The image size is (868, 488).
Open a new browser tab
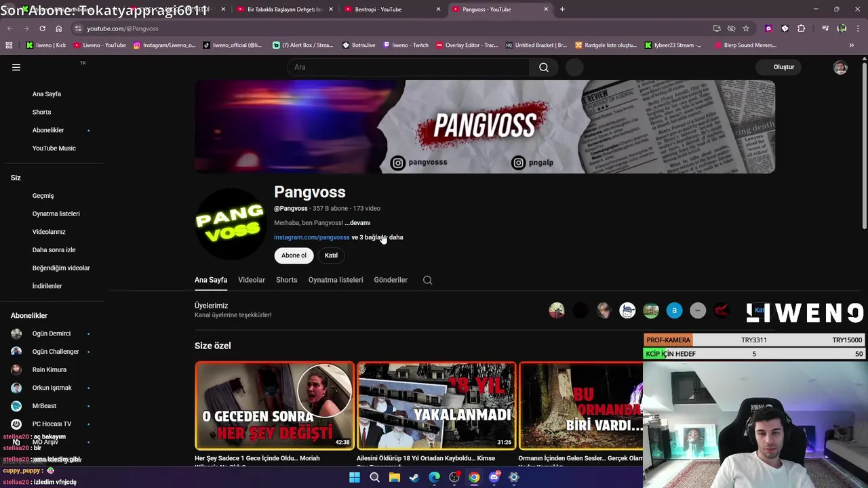coord(562,9)
